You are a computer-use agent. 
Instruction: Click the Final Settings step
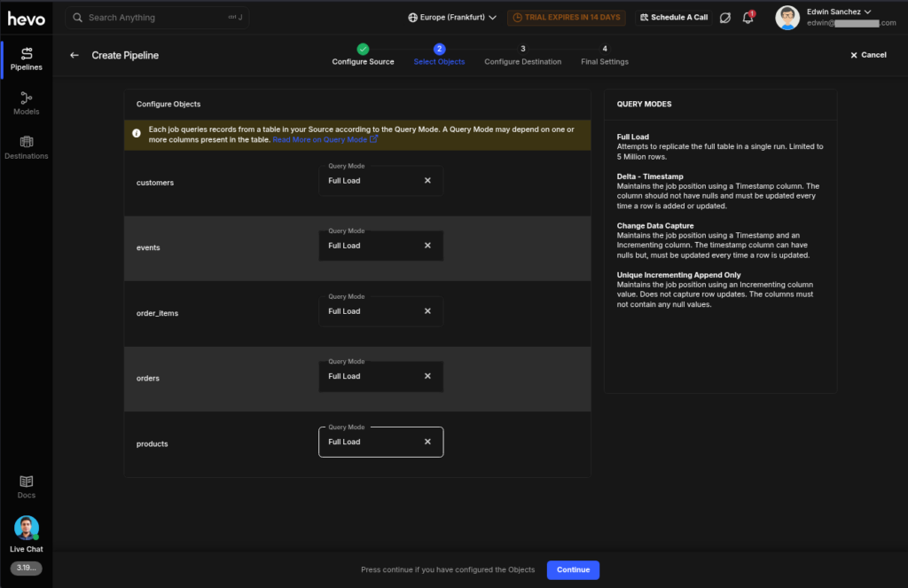point(605,55)
